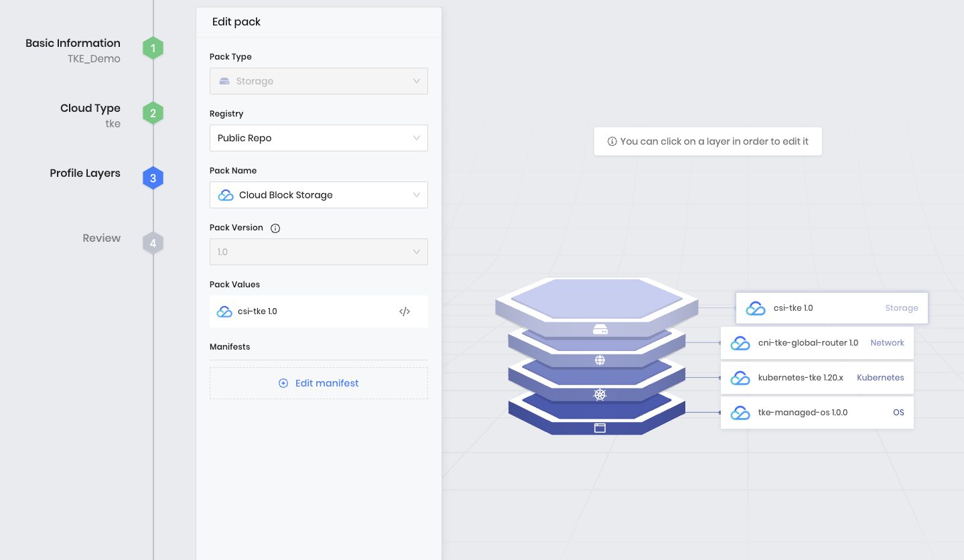The width and height of the screenshot is (964, 560).
Task: Select the OS monitor icon on the bottom layer
Action: [x=600, y=428]
